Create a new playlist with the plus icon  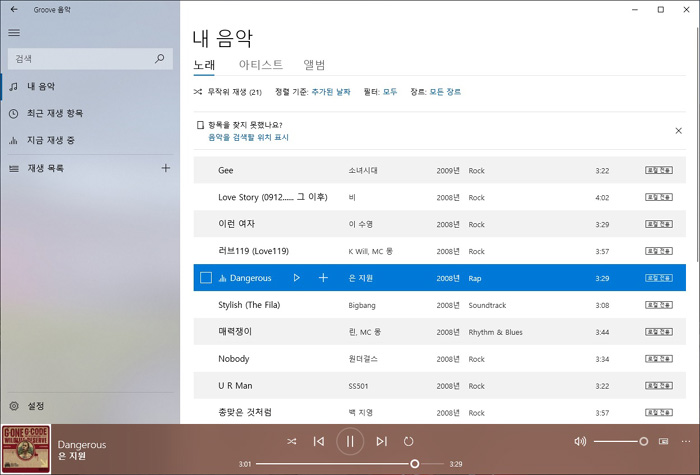tap(166, 168)
